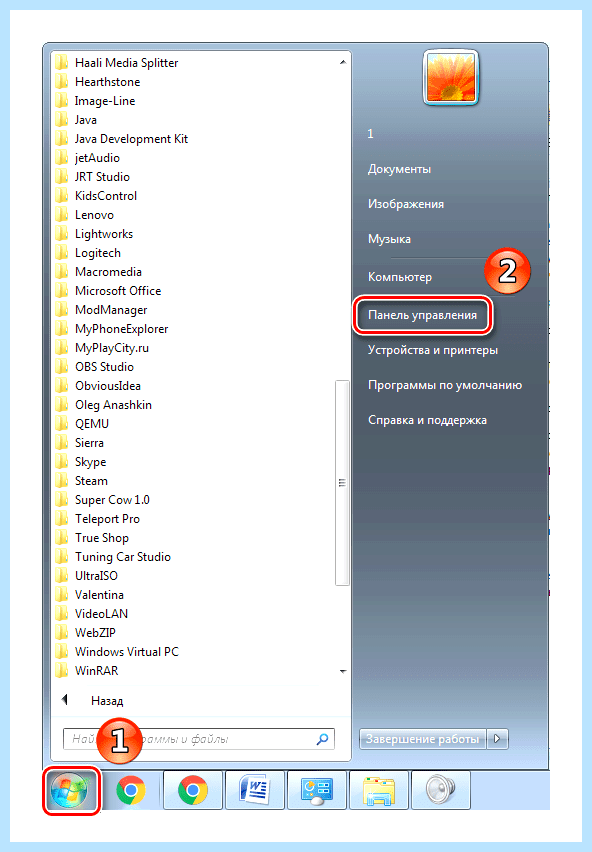592x852 pixels.
Task: Click the Macromedia folder icon
Action: click(x=61, y=272)
